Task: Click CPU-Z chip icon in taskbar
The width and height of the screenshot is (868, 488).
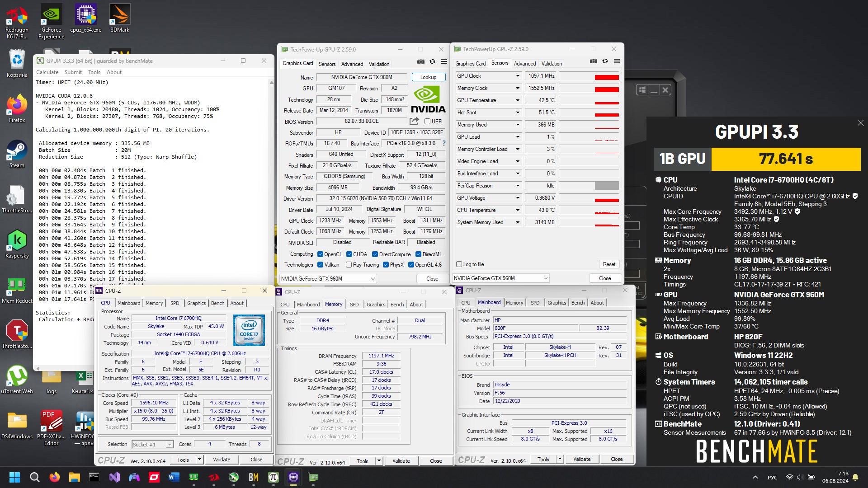Action: [x=293, y=477]
